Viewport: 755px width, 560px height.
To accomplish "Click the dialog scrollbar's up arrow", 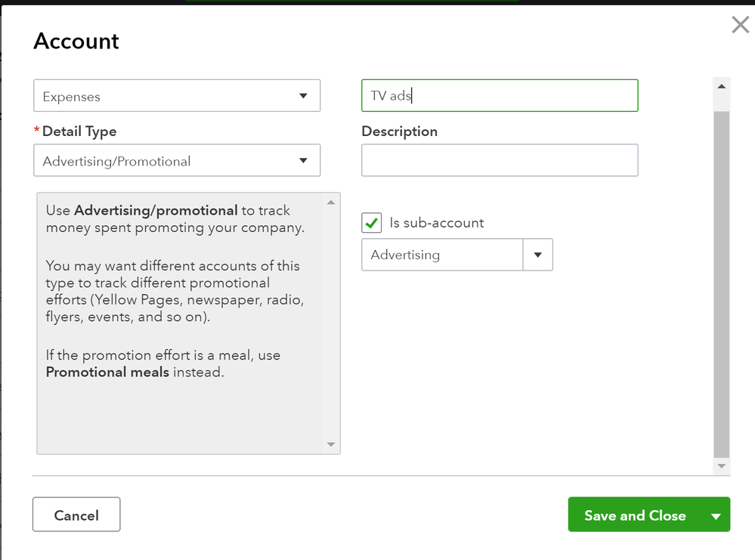I will [x=721, y=87].
